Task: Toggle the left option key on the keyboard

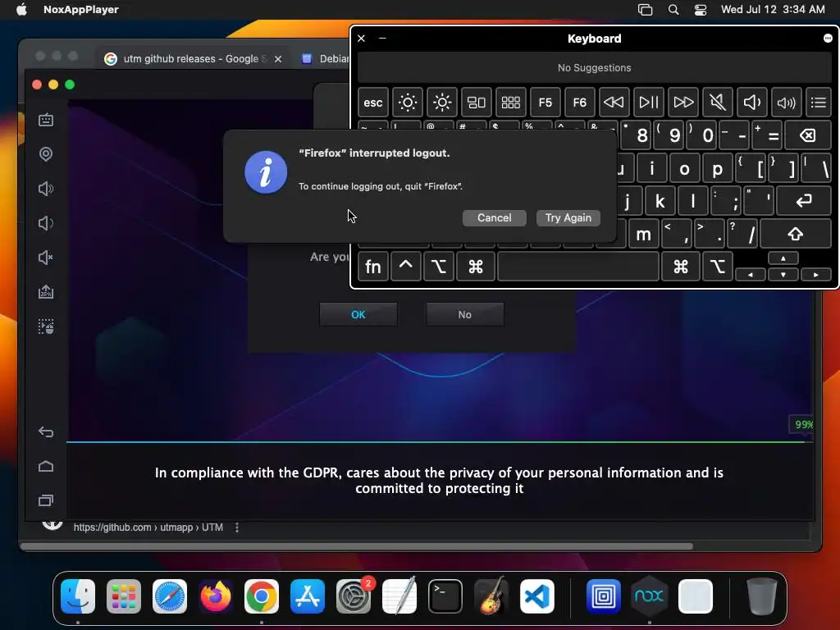Action: [438, 267]
